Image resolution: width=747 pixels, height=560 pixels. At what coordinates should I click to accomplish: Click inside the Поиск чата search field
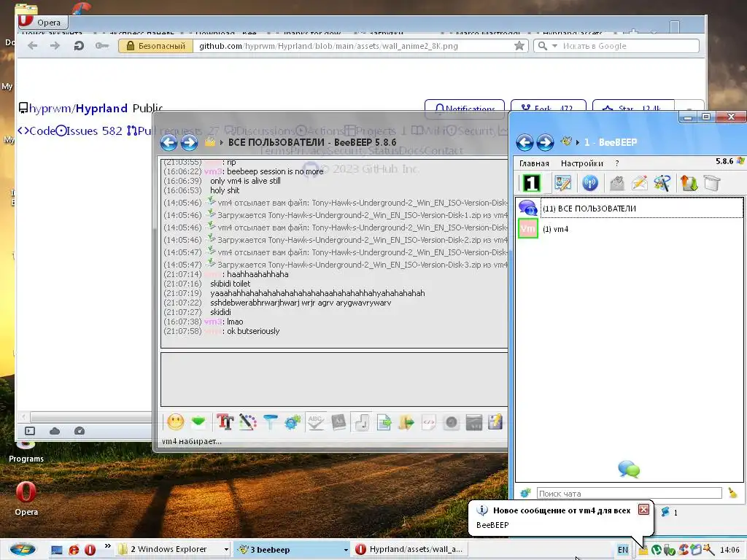tap(630, 494)
